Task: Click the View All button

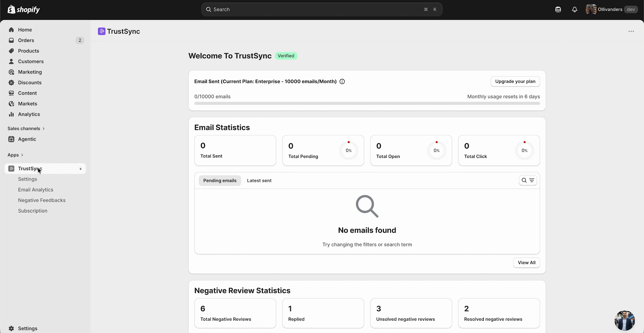Action: [526, 263]
